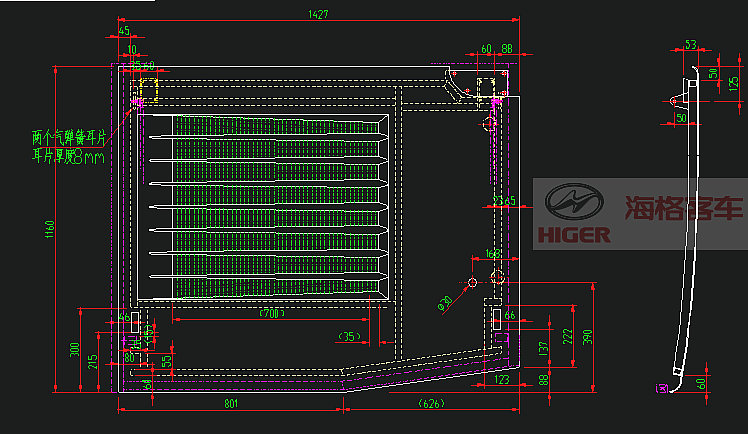Select the 53 dimension on side profile
748x434 pixels.
(x=690, y=45)
